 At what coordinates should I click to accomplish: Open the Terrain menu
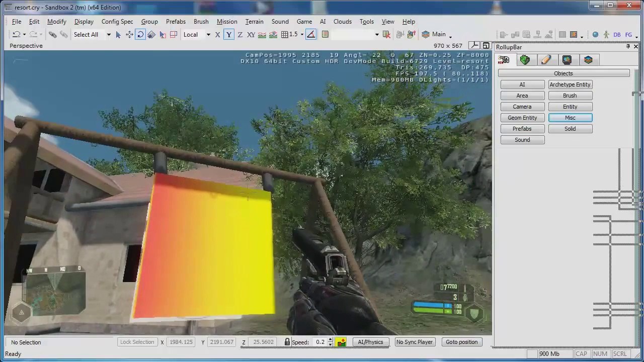[x=254, y=22]
